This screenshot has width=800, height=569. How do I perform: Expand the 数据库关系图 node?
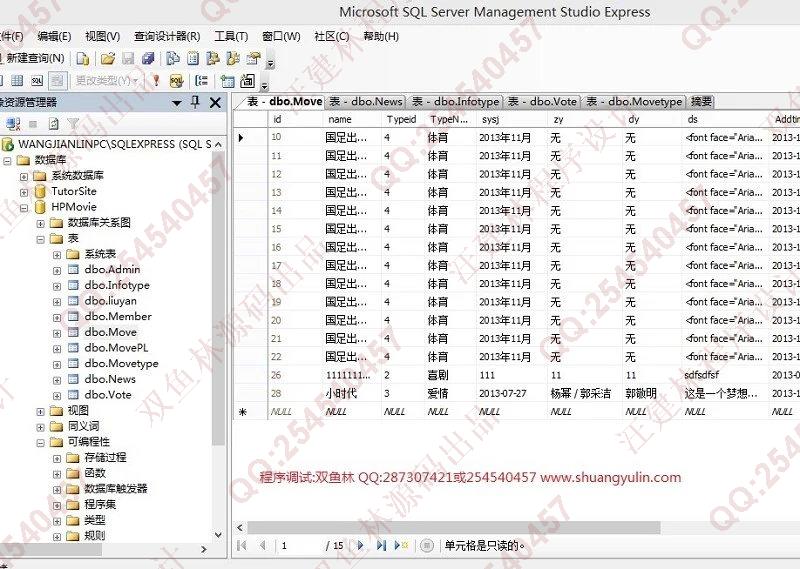pyautogui.click(x=40, y=224)
